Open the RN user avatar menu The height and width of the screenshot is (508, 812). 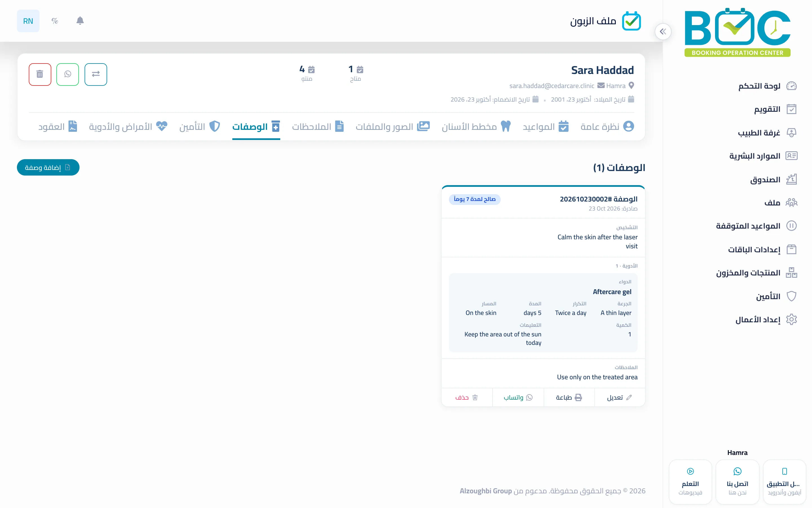click(28, 21)
